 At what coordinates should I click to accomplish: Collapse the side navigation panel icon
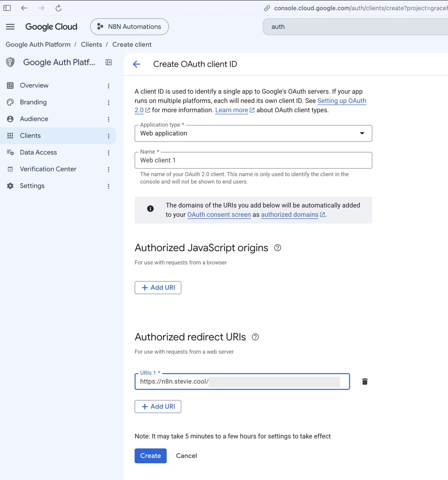109,62
